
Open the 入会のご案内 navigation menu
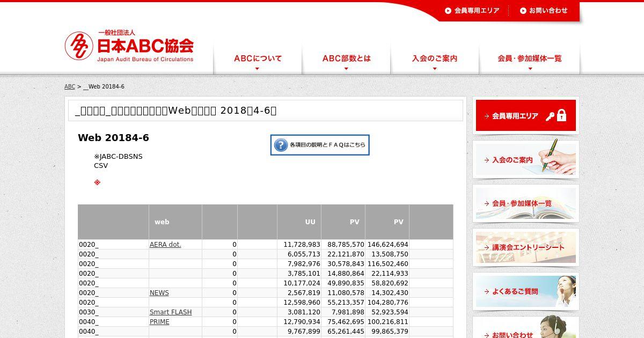[x=435, y=58]
